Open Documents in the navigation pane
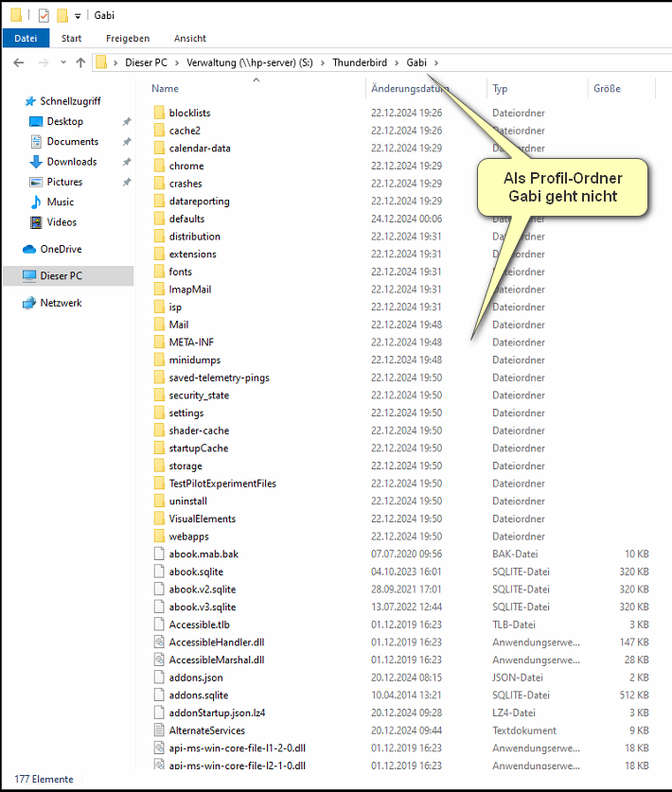Viewport: 672px width, 792px height. 72,141
